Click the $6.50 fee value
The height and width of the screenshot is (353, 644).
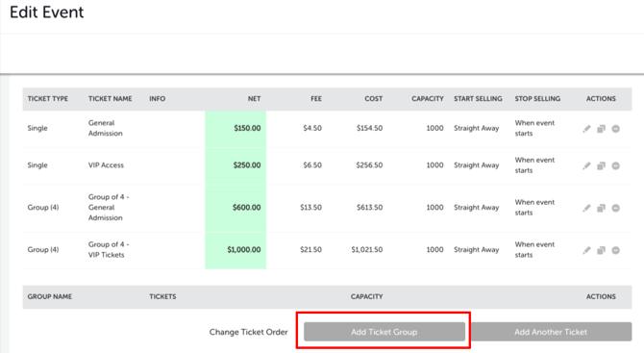[312, 165]
